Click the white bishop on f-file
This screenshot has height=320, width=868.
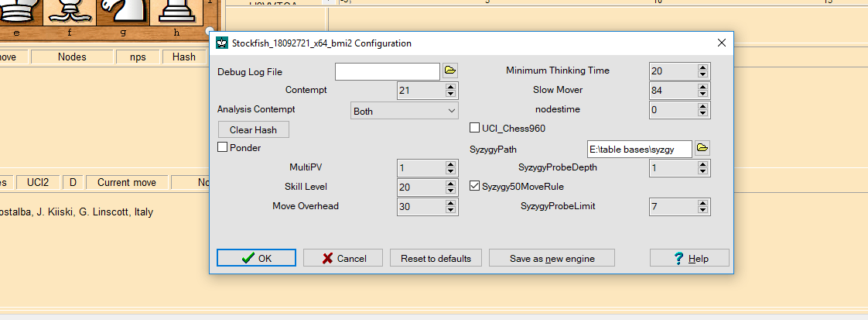[x=70, y=12]
